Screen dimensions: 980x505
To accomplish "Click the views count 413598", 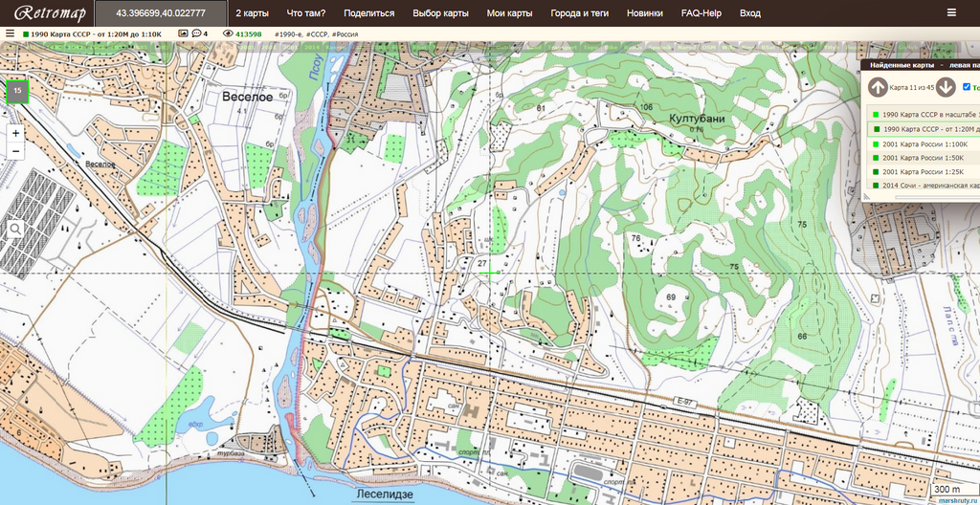I will 249,34.
